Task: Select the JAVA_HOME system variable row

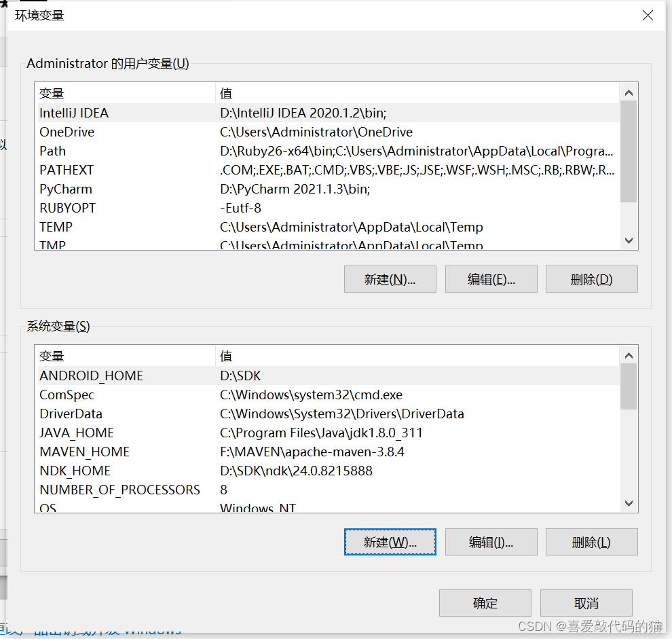Action: point(329,433)
